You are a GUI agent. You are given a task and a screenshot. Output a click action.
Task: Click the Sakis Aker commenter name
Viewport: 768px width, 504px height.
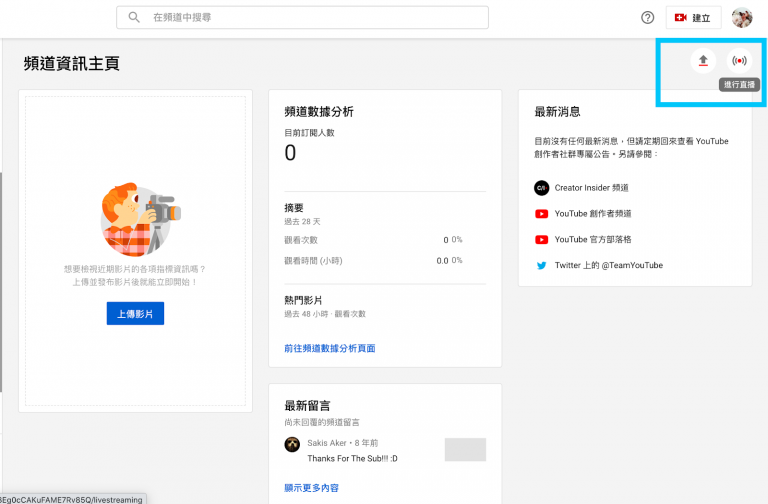(x=327, y=443)
